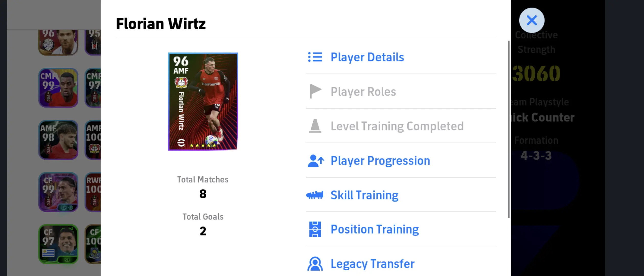Open the Legacy Transfer person icon
The height and width of the screenshot is (276, 644).
315,264
